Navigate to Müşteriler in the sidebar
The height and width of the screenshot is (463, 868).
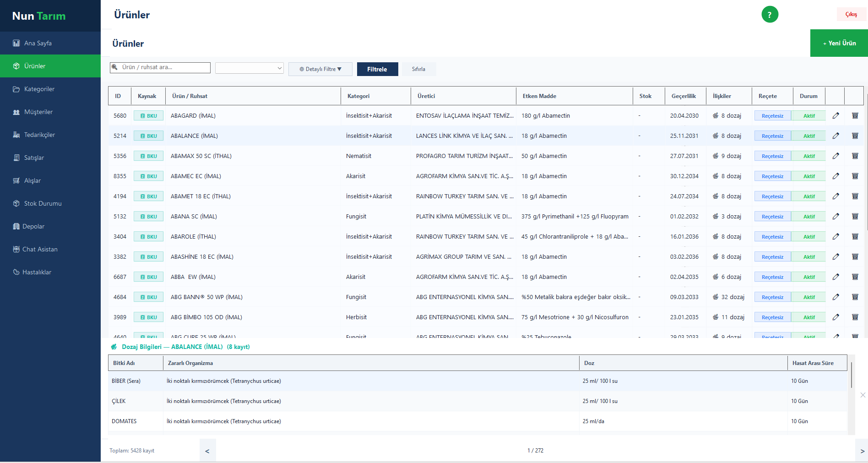(x=38, y=112)
